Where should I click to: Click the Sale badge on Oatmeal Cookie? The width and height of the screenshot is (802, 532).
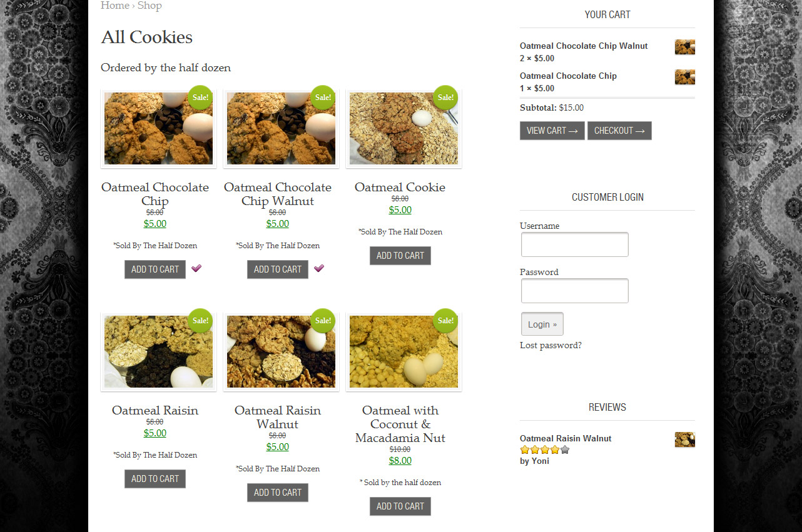[x=445, y=98]
